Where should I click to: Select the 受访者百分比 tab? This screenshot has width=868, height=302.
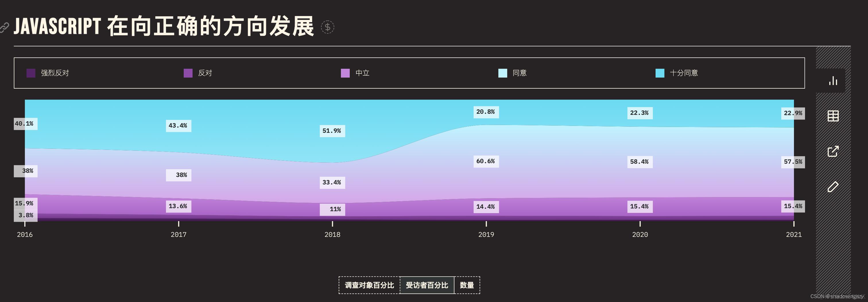pyautogui.click(x=427, y=285)
